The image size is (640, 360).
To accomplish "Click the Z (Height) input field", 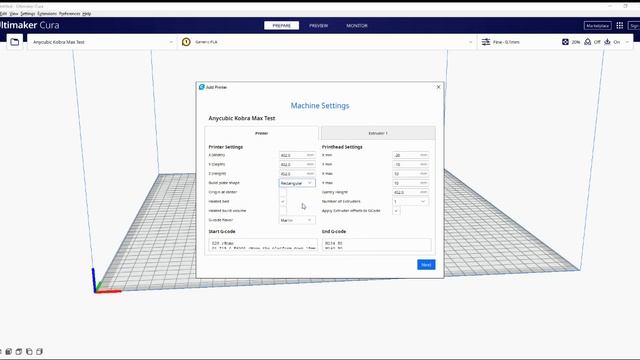I will (x=297, y=174).
